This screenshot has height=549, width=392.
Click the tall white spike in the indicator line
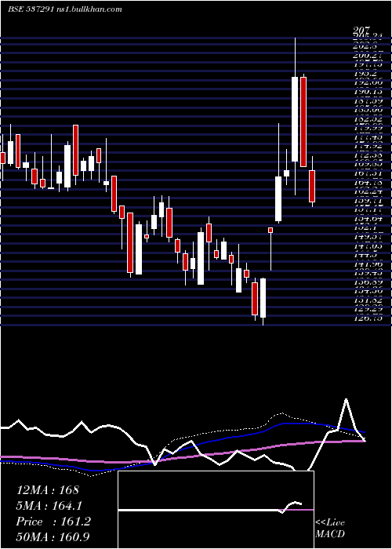tap(347, 413)
